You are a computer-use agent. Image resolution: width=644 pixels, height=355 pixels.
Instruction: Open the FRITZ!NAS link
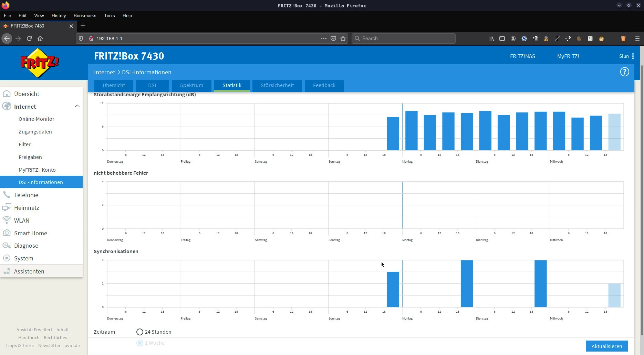522,56
